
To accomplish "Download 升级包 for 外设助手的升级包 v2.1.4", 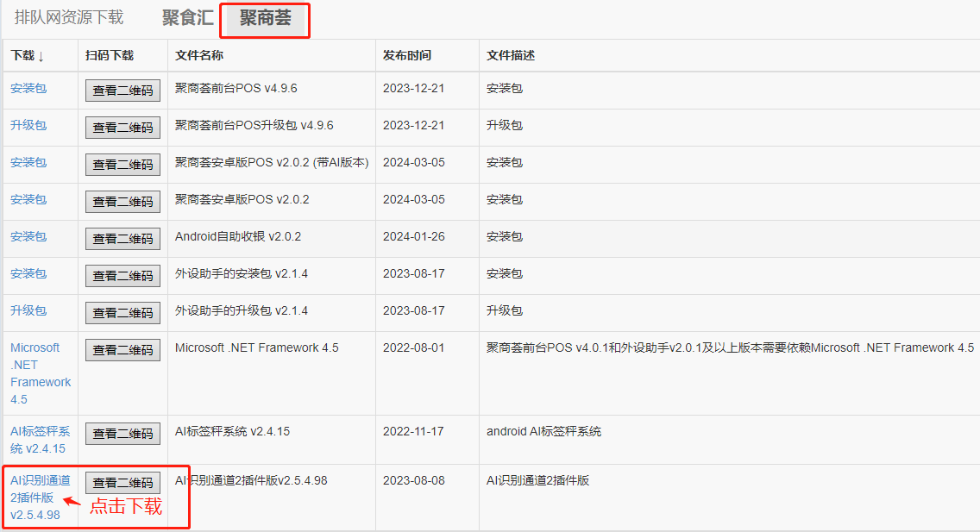I will click(x=28, y=310).
